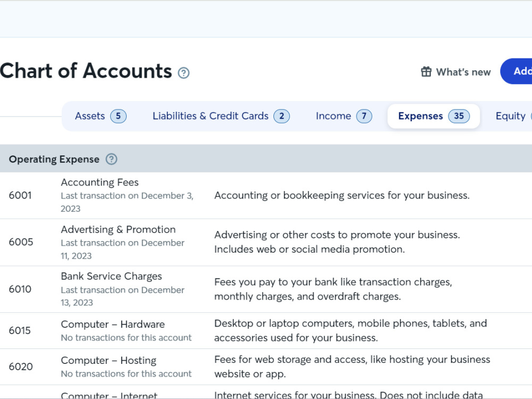Select the Accounting Fees account name
This screenshot has height=399, width=532.
tap(100, 182)
